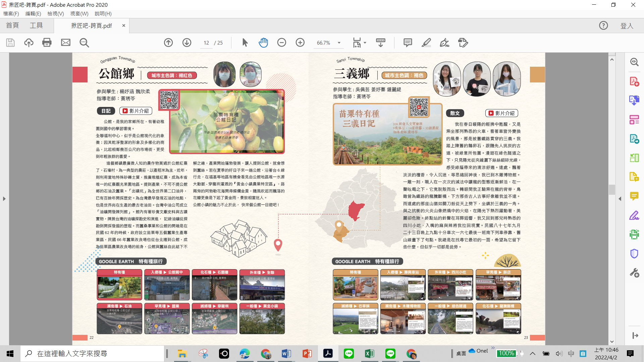Open Combine Files tool in right panel
Image resolution: width=644 pixels, height=362 pixels.
pos(634,100)
